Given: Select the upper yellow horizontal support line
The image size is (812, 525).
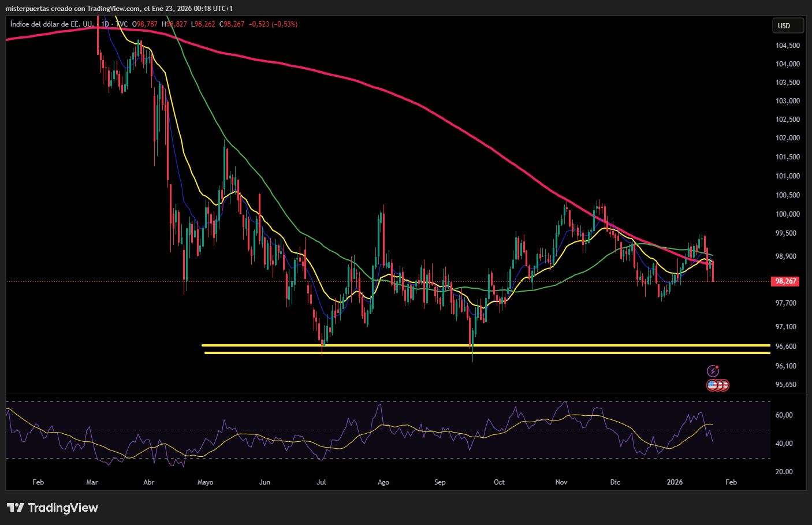Looking at the screenshot, I should point(486,345).
